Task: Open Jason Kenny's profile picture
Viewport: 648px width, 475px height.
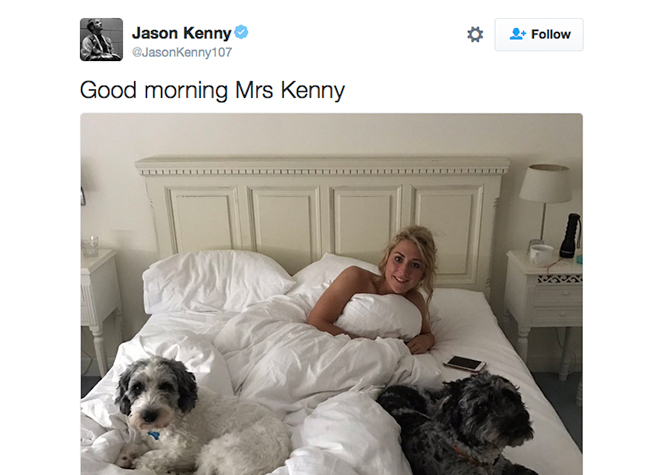Action: click(x=101, y=40)
